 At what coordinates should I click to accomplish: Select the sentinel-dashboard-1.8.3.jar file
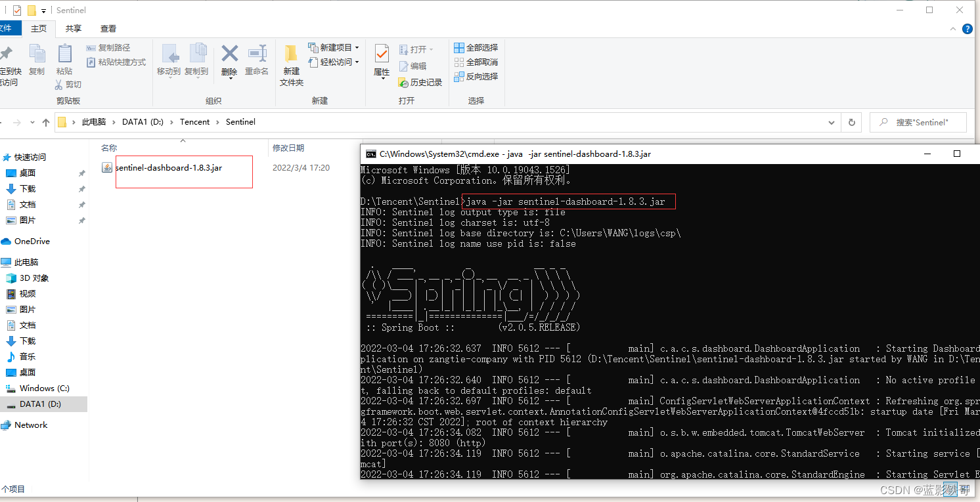pos(162,168)
